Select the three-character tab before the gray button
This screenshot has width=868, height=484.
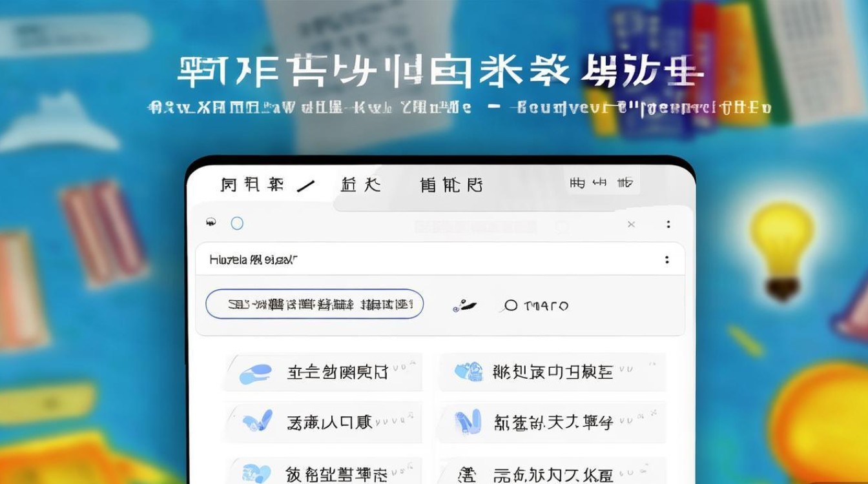tap(451, 185)
